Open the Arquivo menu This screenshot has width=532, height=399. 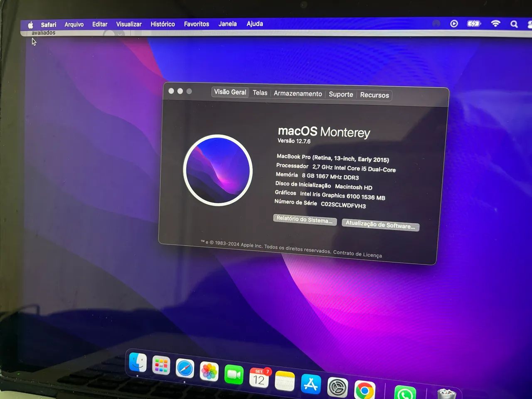(x=74, y=25)
